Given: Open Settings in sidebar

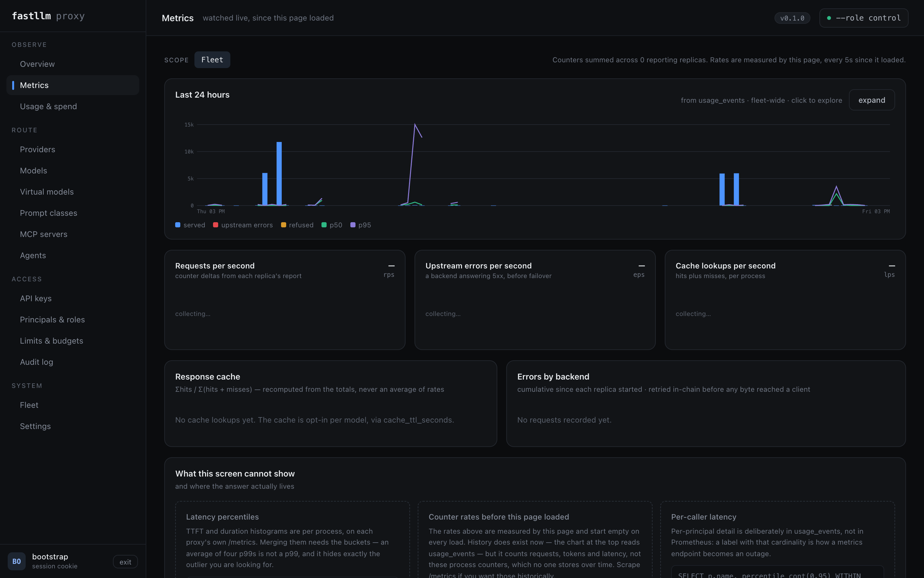Looking at the screenshot, I should coord(73,426).
